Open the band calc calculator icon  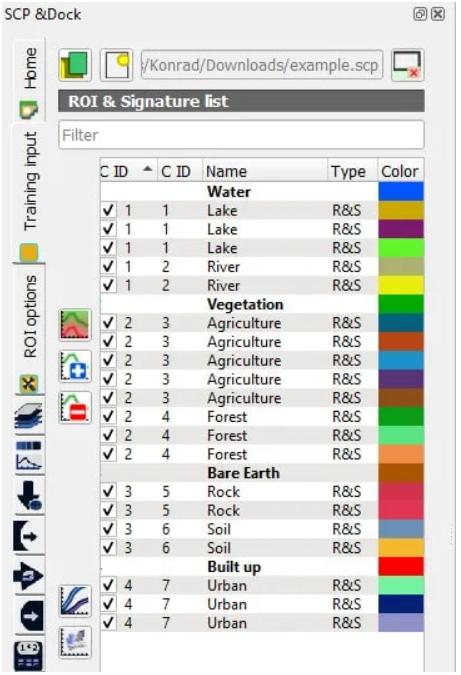point(29,655)
